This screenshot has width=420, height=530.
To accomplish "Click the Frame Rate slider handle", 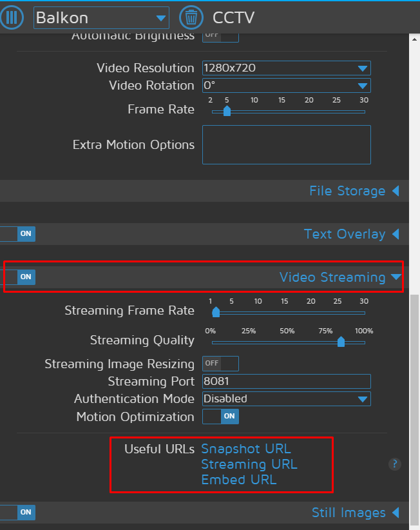I will point(227,112).
